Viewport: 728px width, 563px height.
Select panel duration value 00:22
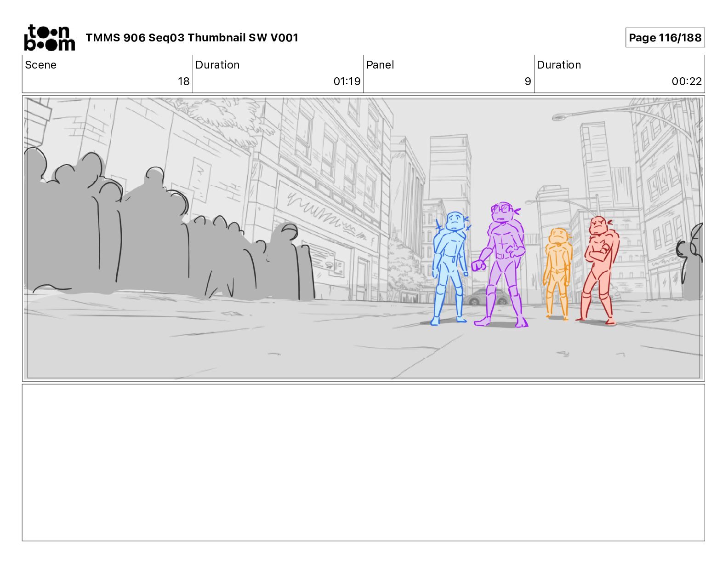(x=687, y=81)
